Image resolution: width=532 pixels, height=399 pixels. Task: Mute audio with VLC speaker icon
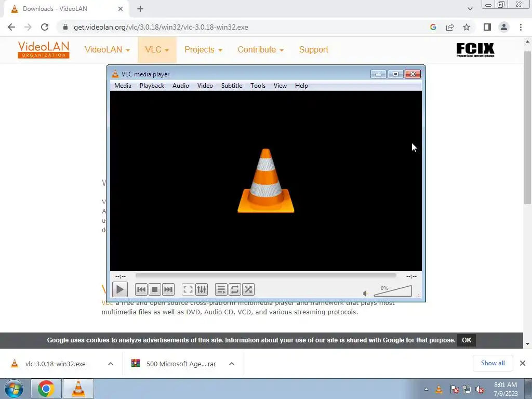coord(365,294)
